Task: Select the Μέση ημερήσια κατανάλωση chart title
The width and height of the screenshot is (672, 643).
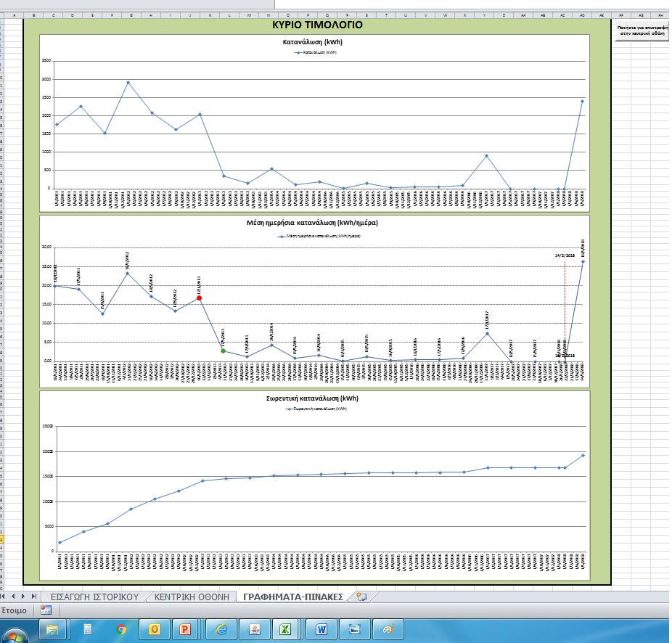Action: pos(312,223)
